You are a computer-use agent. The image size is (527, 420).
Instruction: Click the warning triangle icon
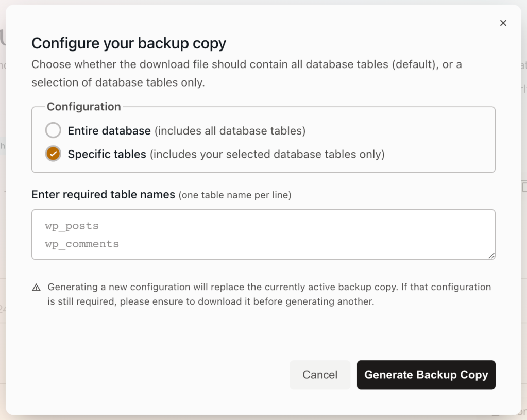pyautogui.click(x=36, y=288)
